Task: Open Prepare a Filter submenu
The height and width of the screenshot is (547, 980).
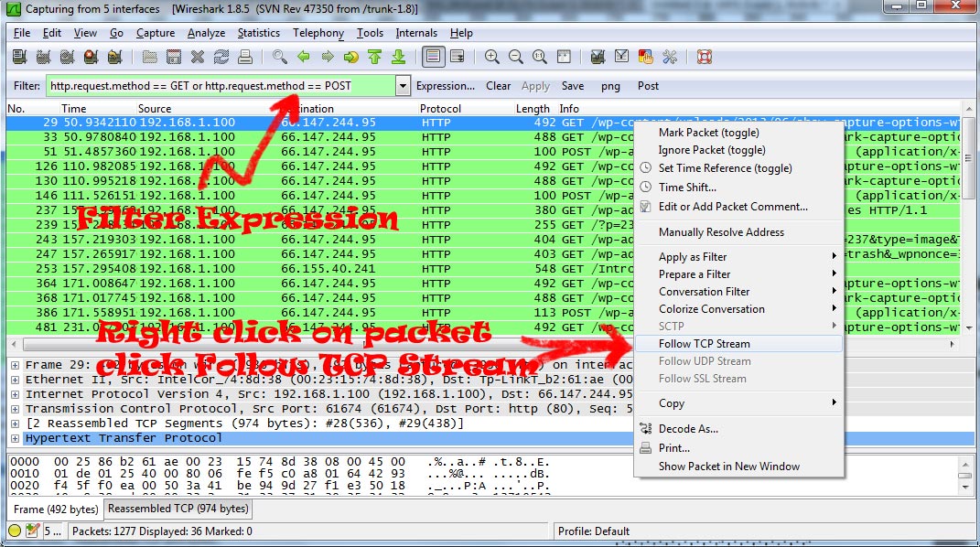Action: click(x=738, y=274)
